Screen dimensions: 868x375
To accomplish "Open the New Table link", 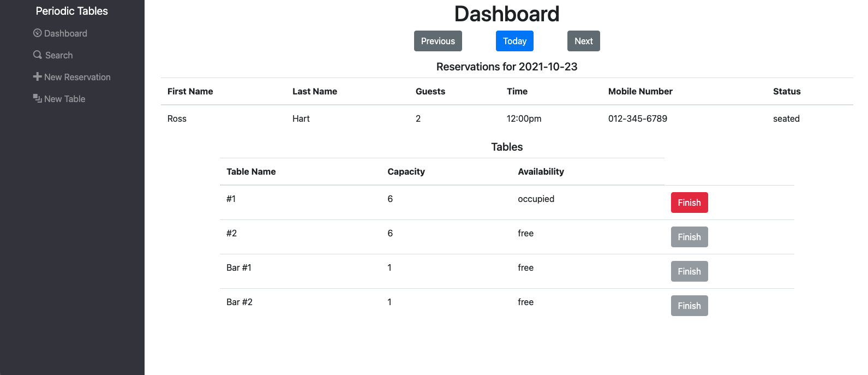I will point(59,99).
